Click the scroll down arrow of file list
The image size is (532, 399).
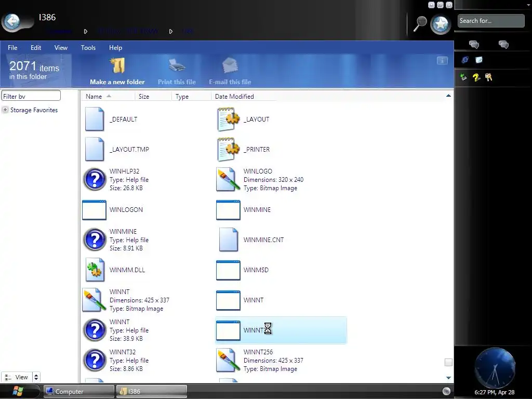pos(448,378)
